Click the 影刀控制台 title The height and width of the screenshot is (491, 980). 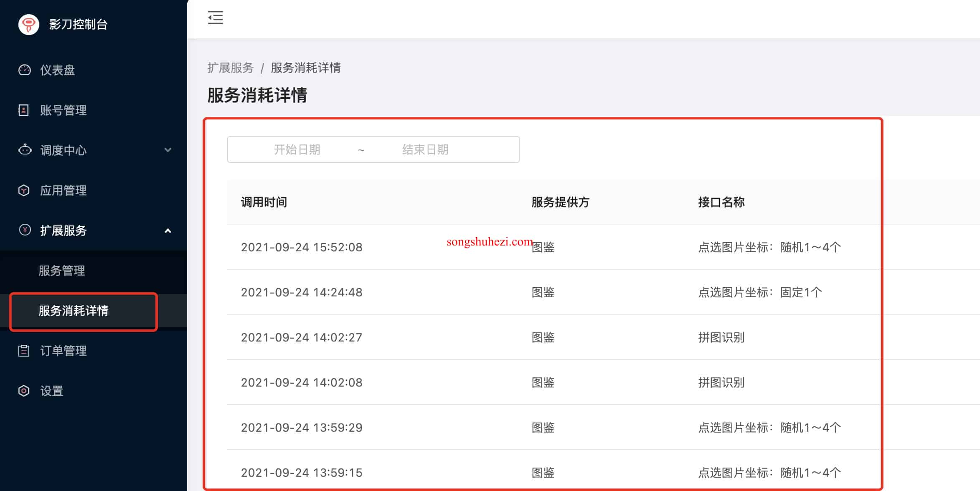point(78,24)
